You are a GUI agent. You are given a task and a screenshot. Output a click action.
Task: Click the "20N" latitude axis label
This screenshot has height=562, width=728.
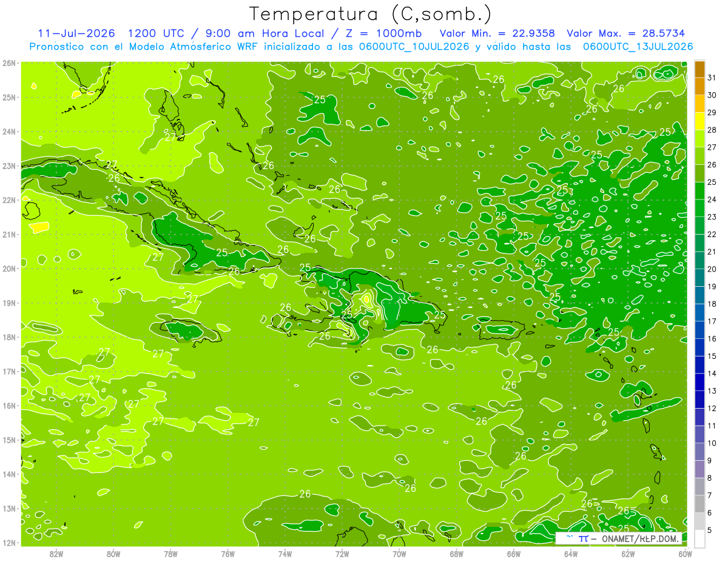point(9,269)
